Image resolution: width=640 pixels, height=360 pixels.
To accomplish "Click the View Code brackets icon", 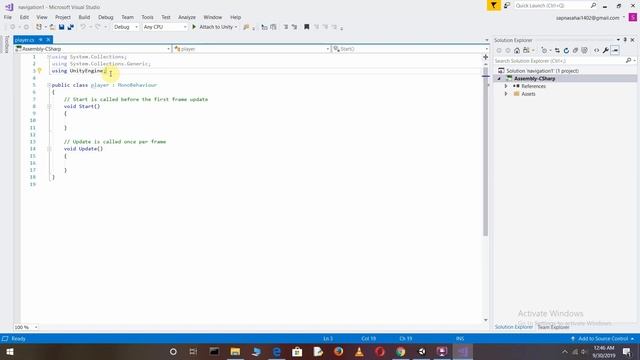I will click(x=596, y=50).
